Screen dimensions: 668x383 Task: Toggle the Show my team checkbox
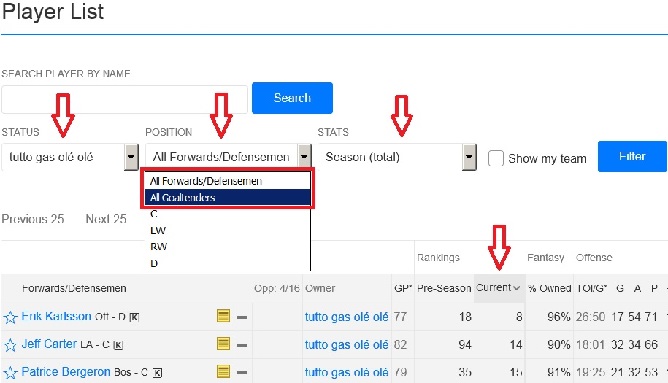tap(495, 158)
